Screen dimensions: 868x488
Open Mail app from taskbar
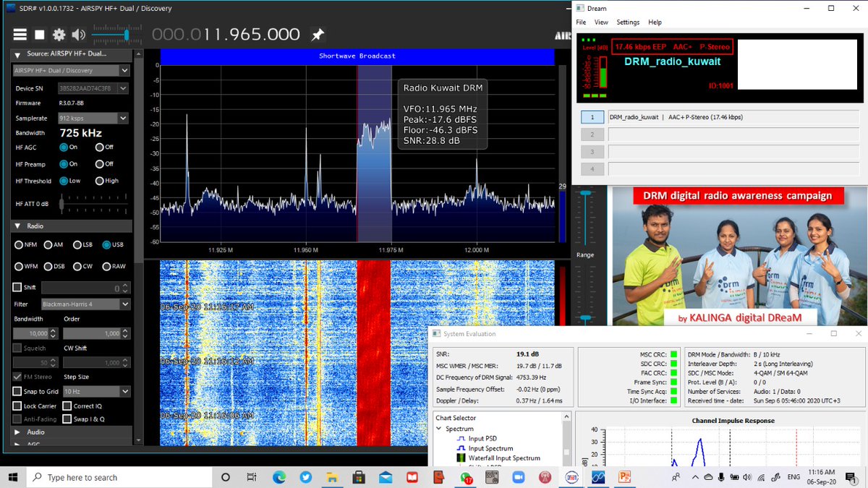pyautogui.click(x=385, y=477)
